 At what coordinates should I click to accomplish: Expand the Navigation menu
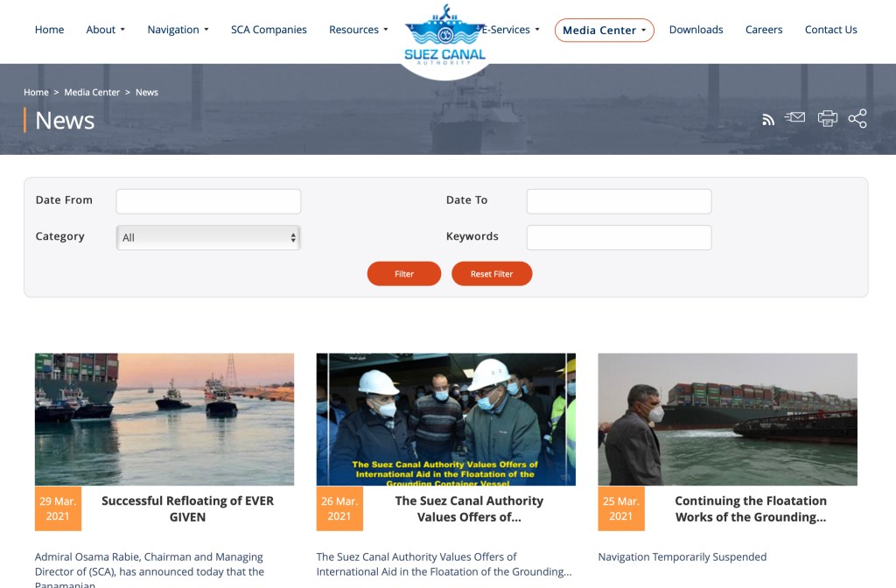tap(178, 30)
